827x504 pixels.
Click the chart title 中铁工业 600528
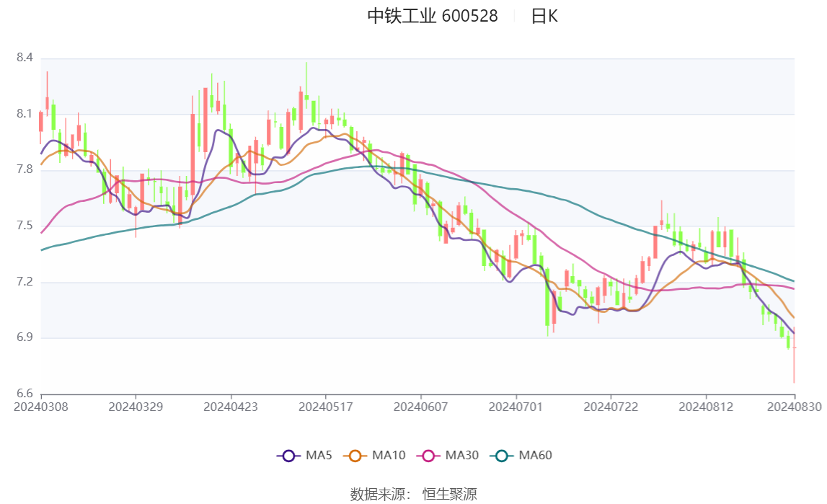pos(433,16)
